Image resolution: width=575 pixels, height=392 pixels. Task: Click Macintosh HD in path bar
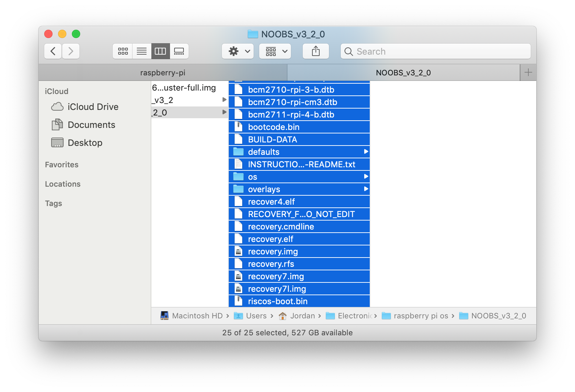[192, 316]
